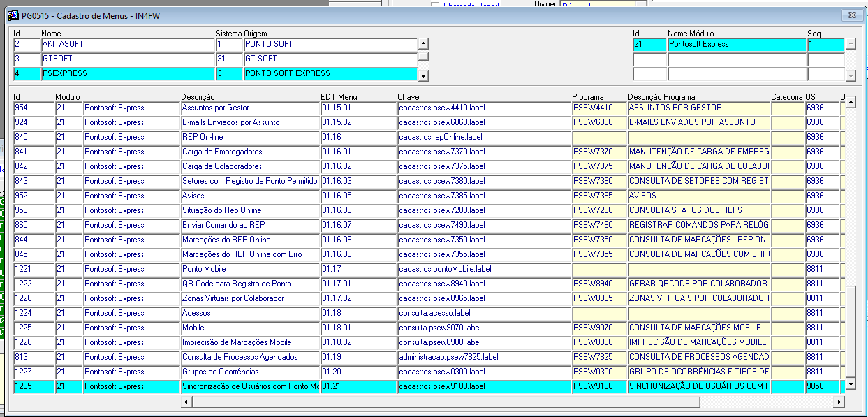Click Chave cell administracao.psew7825.label
This screenshot has width=868, height=417.
(484, 357)
